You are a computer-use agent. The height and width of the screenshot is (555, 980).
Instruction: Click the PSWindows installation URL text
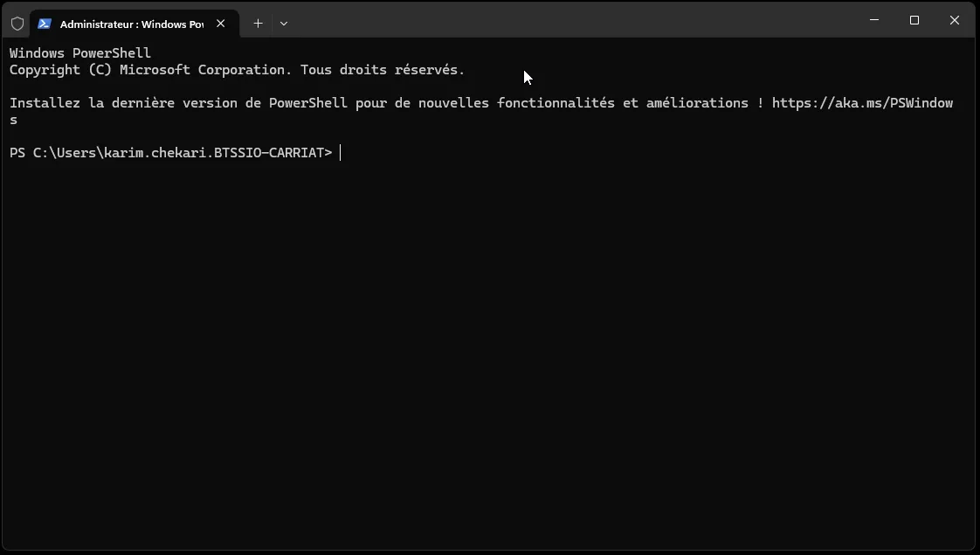(863, 102)
